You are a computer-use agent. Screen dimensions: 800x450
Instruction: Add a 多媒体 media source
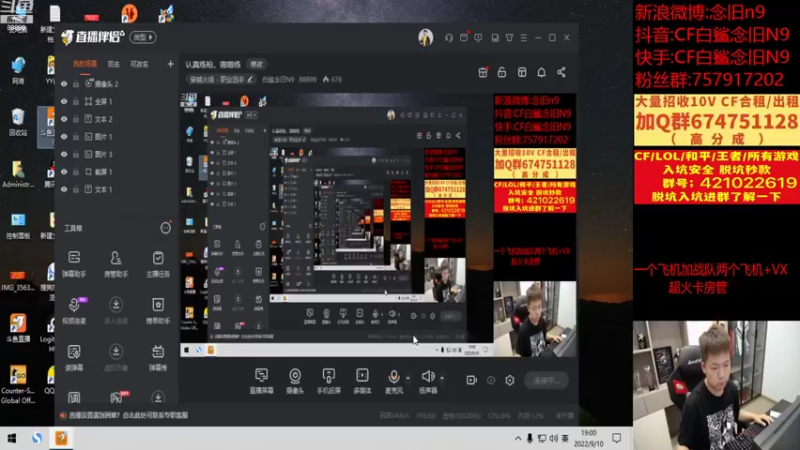(x=362, y=381)
